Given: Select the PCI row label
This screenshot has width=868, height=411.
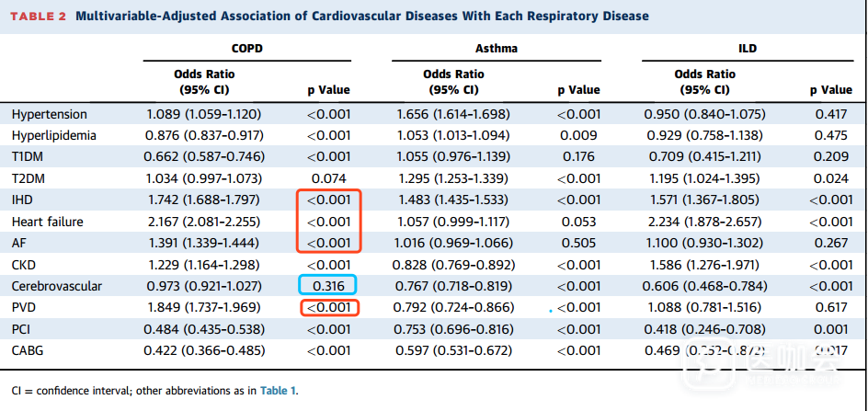Looking at the screenshot, I should [23, 329].
